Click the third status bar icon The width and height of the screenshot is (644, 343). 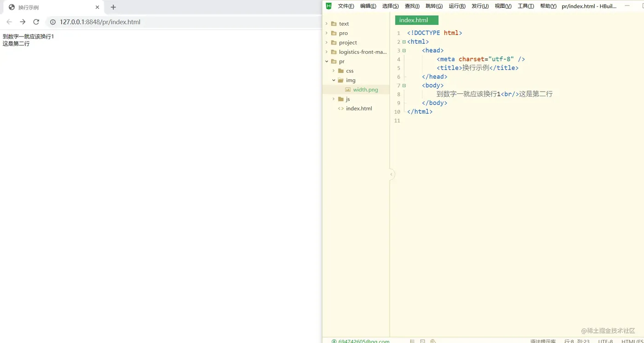[x=433, y=341]
